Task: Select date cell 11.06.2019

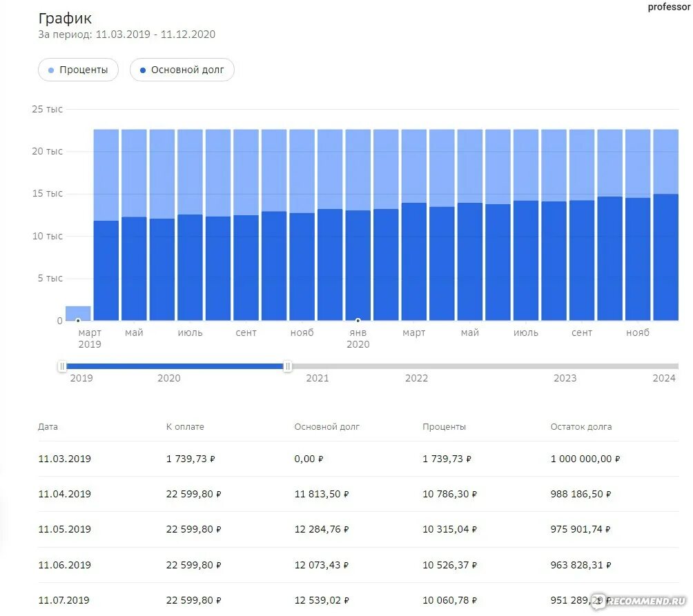Action: pos(64,565)
